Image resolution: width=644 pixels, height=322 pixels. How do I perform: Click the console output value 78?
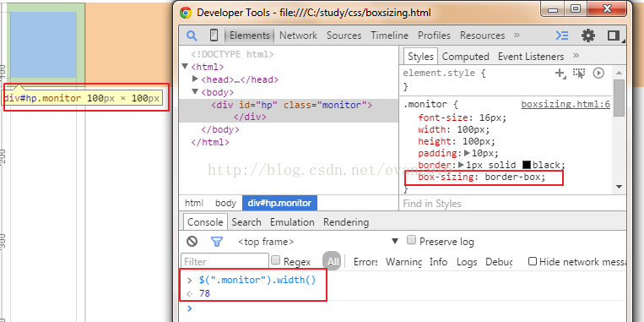tap(204, 293)
